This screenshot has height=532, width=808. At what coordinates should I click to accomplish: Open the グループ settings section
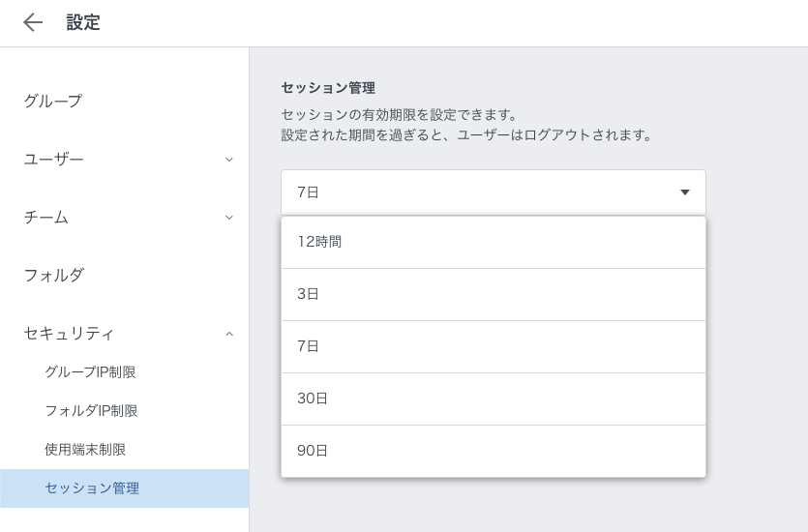click(53, 101)
